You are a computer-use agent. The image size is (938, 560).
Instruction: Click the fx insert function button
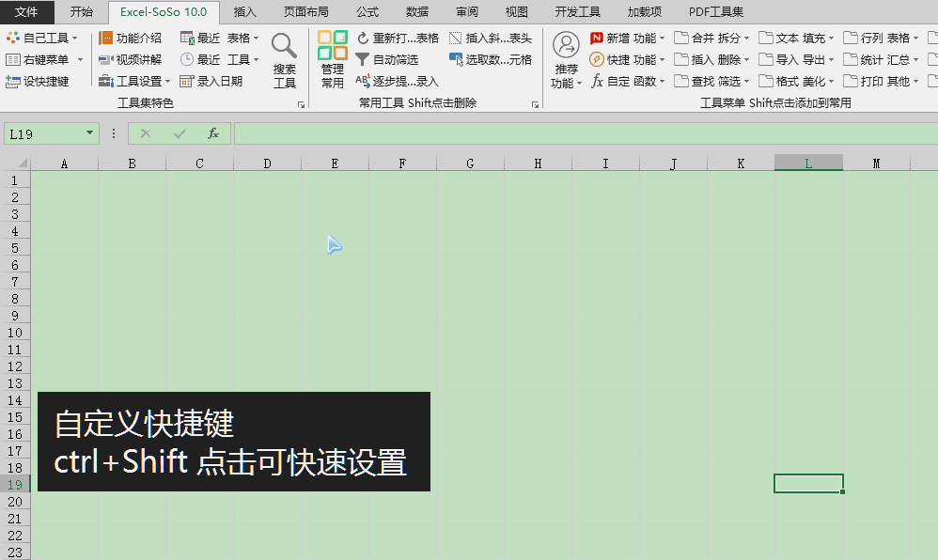(213, 133)
